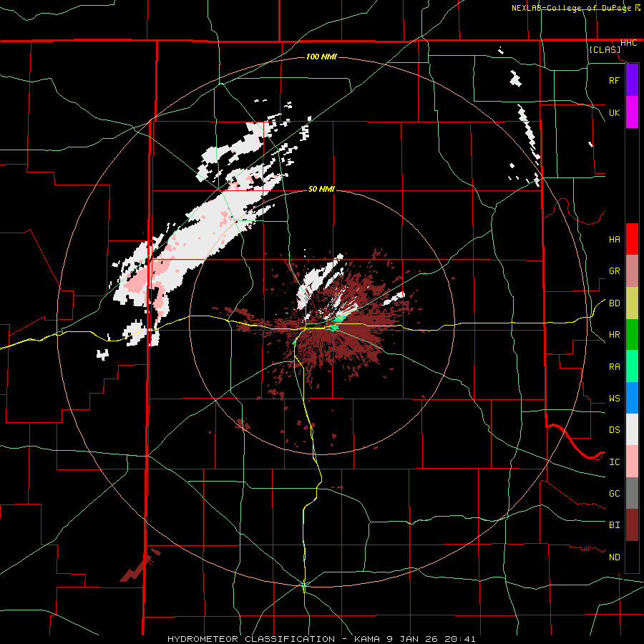Click the 'ND' legend label text
Viewport: 644px width, 644px height.
(x=614, y=557)
